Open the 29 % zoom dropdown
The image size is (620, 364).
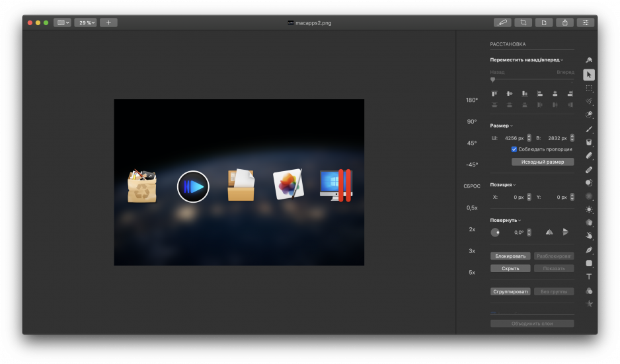click(85, 22)
